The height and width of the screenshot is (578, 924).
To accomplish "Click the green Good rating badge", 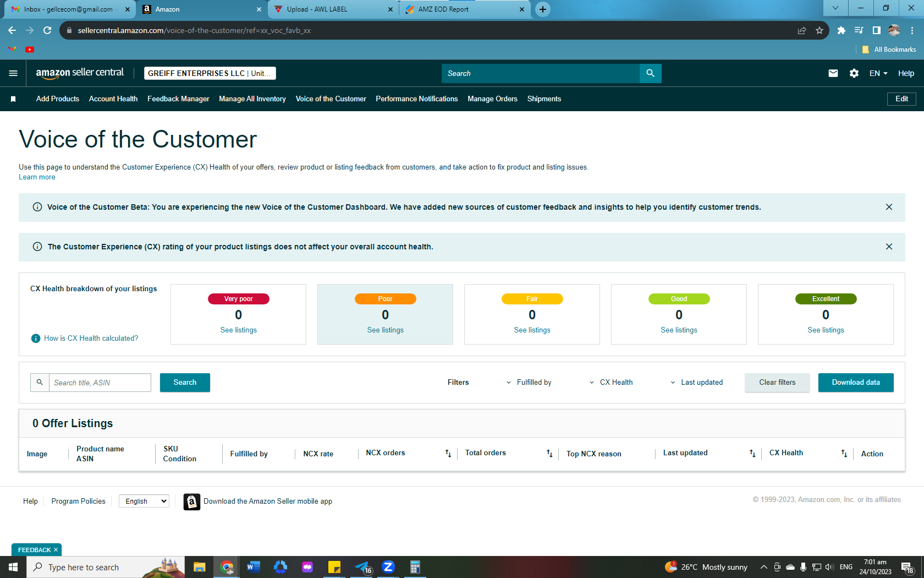I will 679,299.
